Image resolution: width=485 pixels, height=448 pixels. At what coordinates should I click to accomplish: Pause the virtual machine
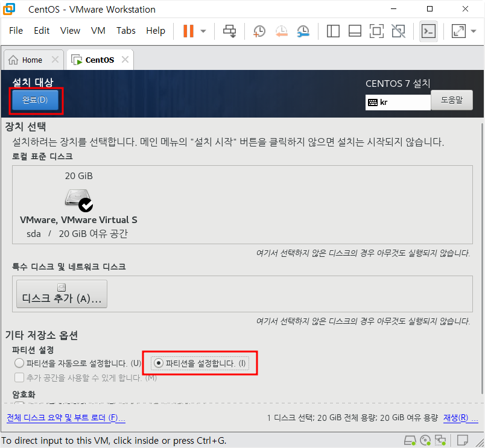[x=188, y=31]
